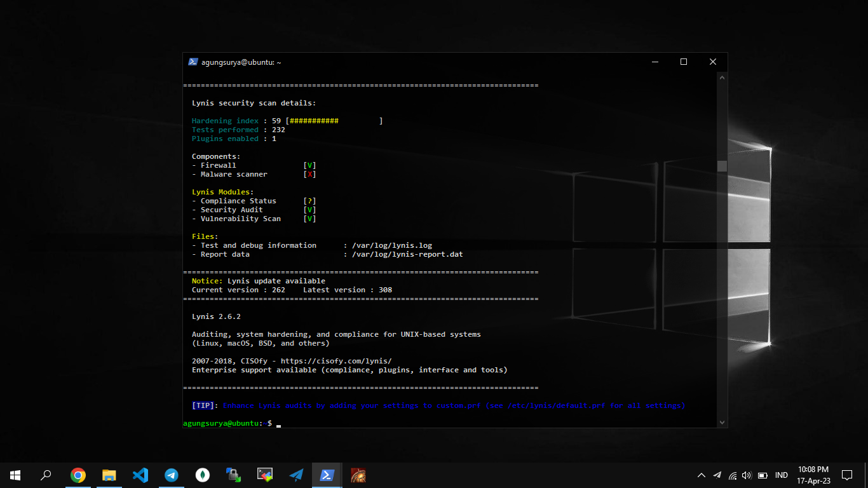The height and width of the screenshot is (488, 868).
Task: Open MongoDB Compass from the taskbar
Action: [203, 475]
